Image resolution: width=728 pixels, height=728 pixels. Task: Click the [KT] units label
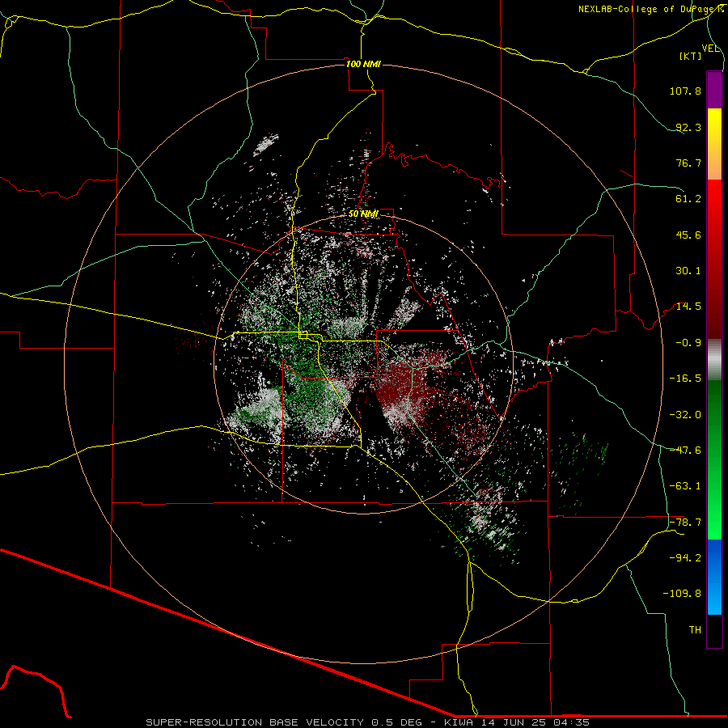click(691, 56)
